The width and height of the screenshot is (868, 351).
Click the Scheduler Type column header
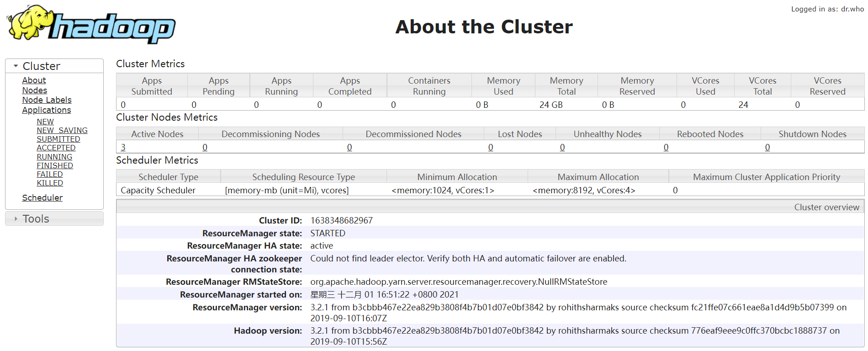coord(168,177)
